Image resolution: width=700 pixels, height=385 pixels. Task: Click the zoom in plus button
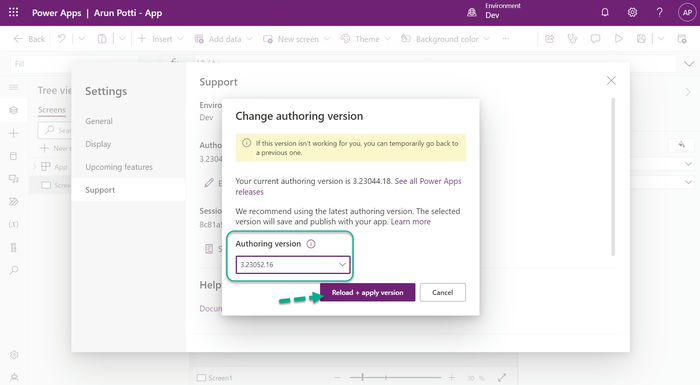(x=452, y=378)
